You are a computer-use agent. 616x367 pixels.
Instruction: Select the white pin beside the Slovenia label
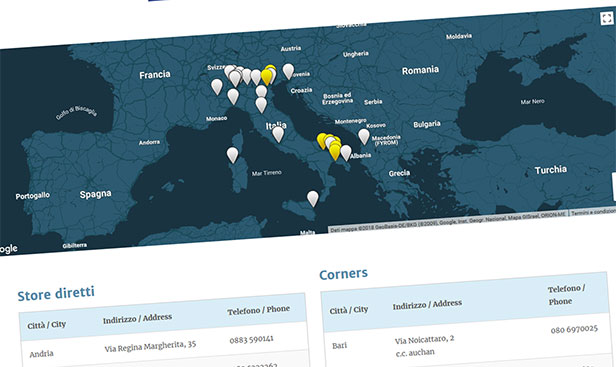click(288, 72)
